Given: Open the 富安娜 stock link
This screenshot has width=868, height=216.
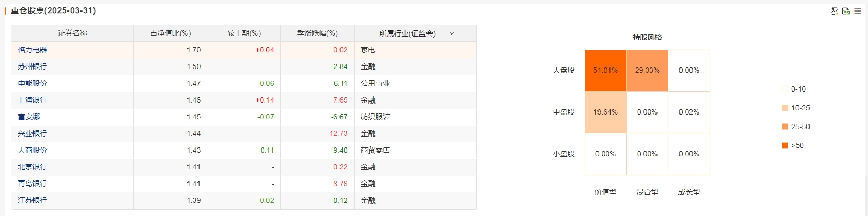Looking at the screenshot, I should pyautogui.click(x=29, y=117).
